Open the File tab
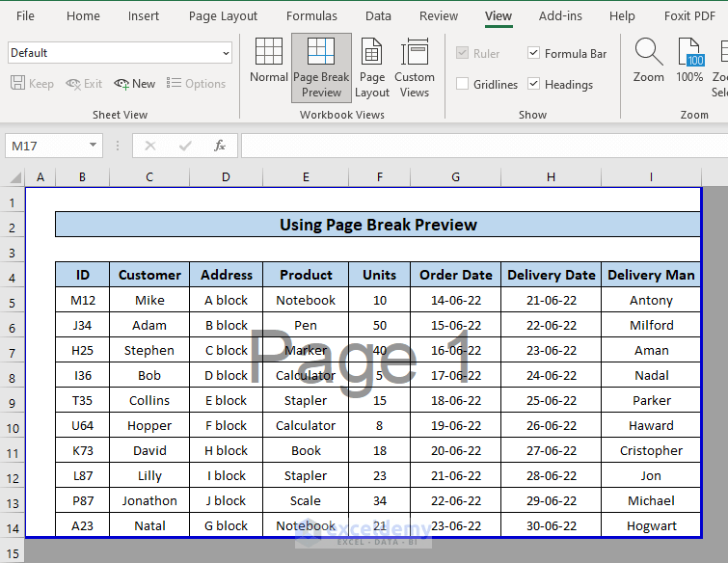The width and height of the screenshot is (728, 563). click(x=25, y=15)
